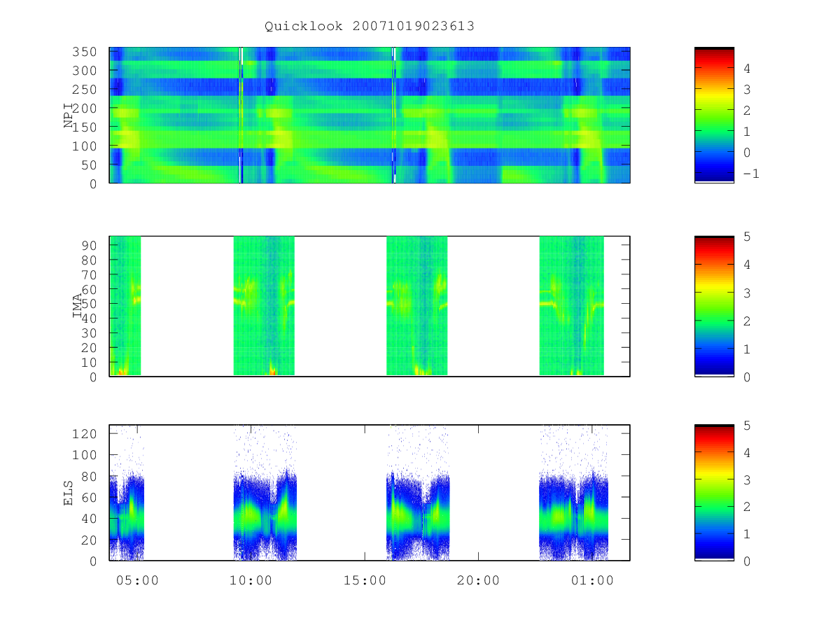Click the 3 label on NPI colorbar
This screenshot has width=840, height=630.
747,90
